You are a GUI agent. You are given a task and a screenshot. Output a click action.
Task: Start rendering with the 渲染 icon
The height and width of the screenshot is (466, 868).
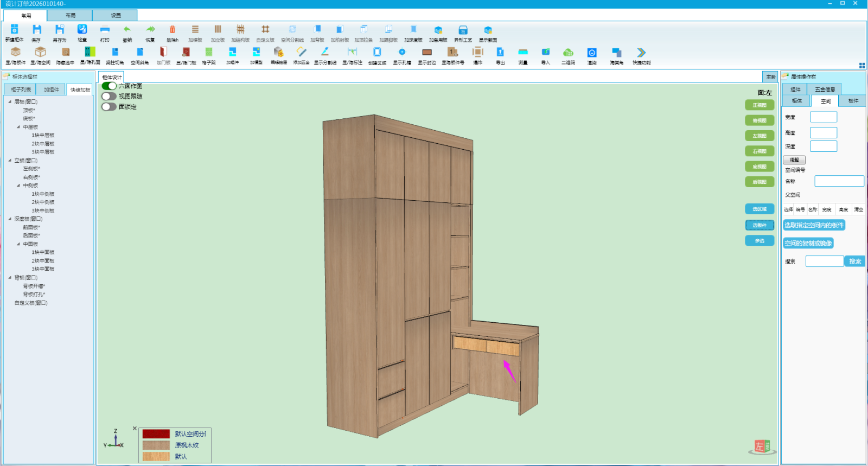(x=592, y=52)
